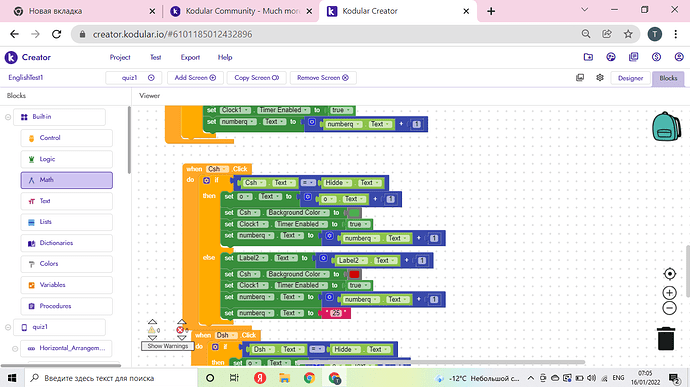
Task: Select the Math blocks category
Action: click(66, 180)
